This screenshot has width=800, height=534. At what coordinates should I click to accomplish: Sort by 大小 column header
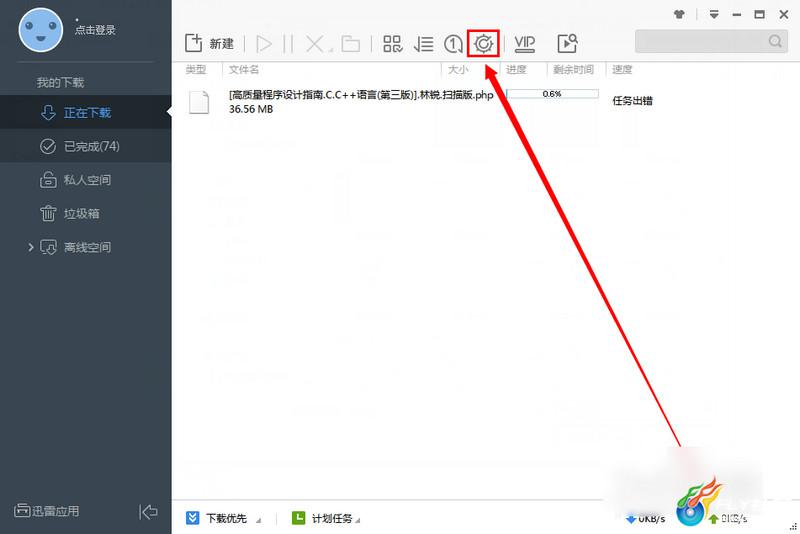pos(458,70)
